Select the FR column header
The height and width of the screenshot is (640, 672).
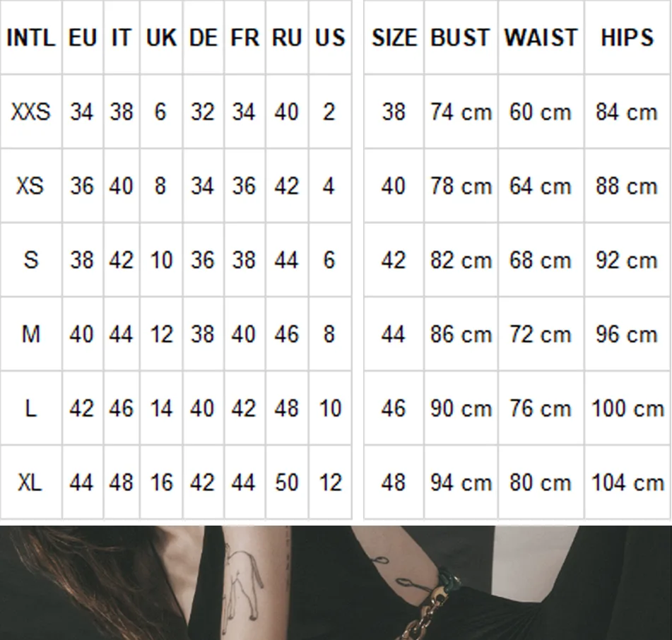(x=244, y=38)
